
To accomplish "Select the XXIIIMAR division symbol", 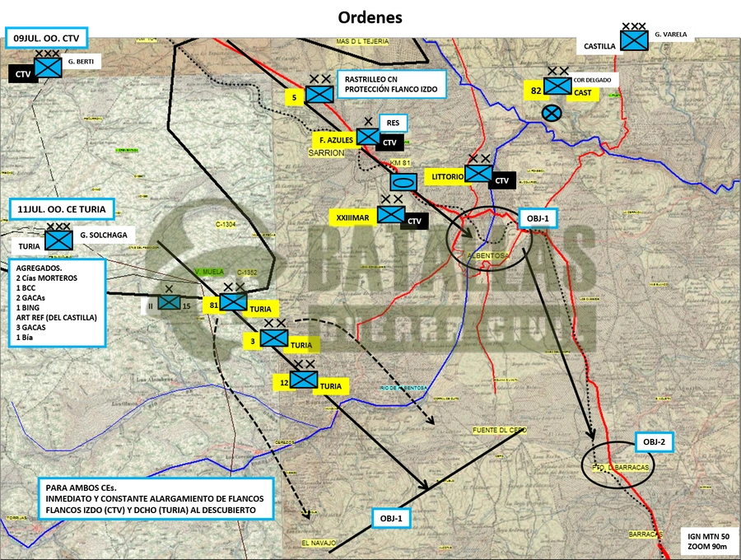I will [391, 214].
